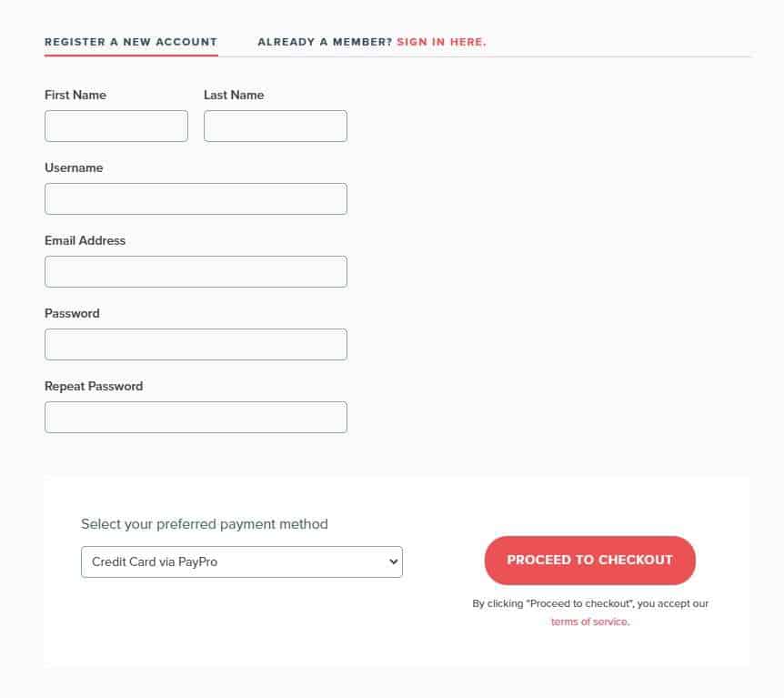Click the dropdown chevron on Credit Card via PayPro

(391, 561)
